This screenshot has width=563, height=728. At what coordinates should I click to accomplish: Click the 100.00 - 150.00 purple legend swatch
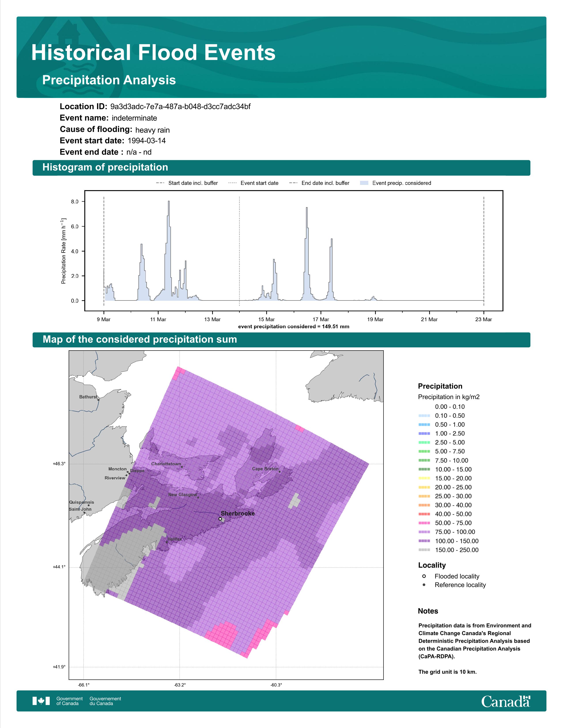[x=424, y=541]
